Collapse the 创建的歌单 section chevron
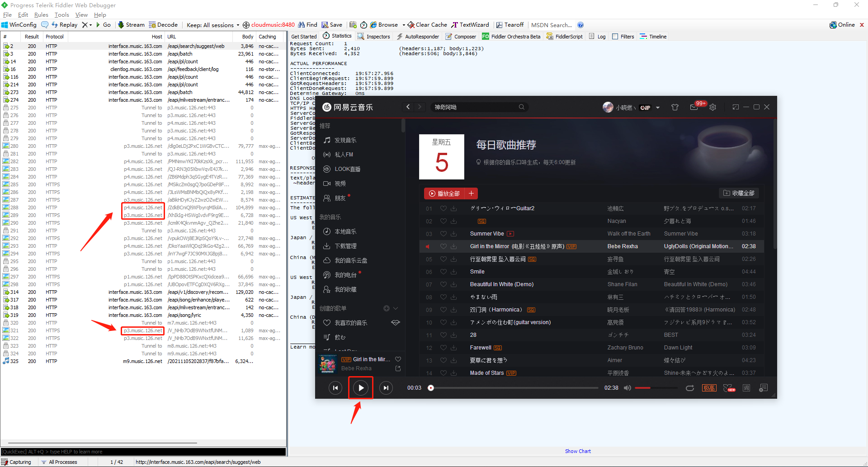The image size is (868, 467). point(396,308)
